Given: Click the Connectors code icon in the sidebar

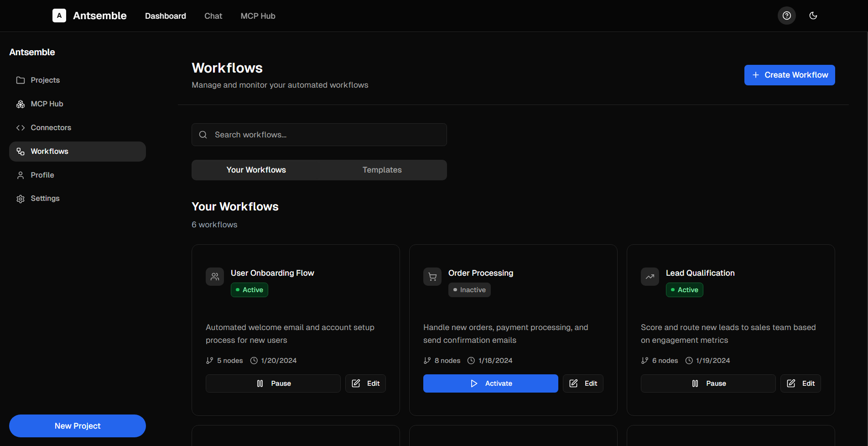Looking at the screenshot, I should point(21,127).
